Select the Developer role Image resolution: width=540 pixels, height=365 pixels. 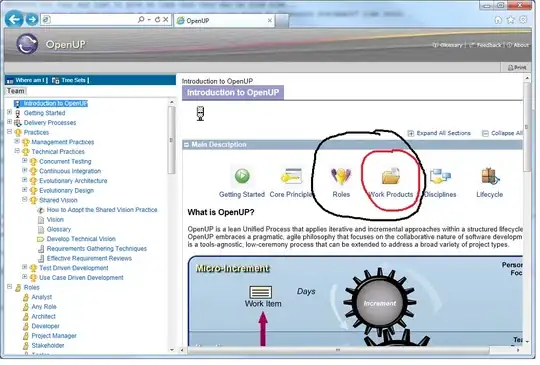(x=45, y=326)
